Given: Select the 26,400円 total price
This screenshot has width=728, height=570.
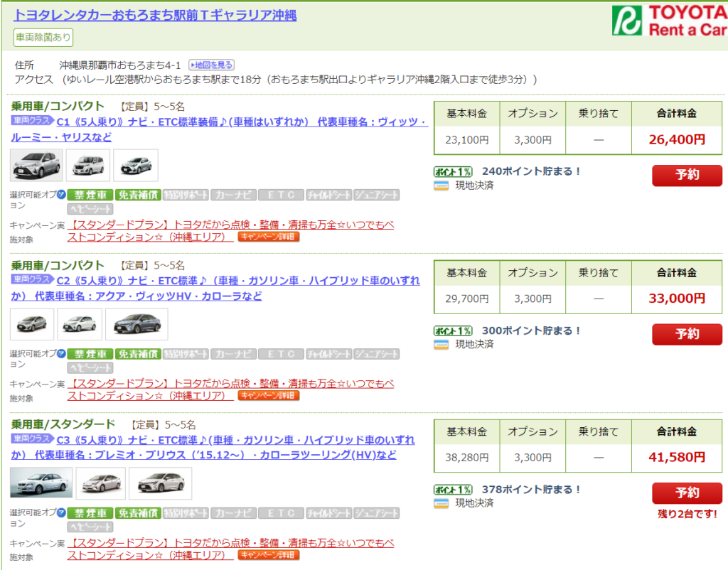Looking at the screenshot, I should (x=677, y=139).
